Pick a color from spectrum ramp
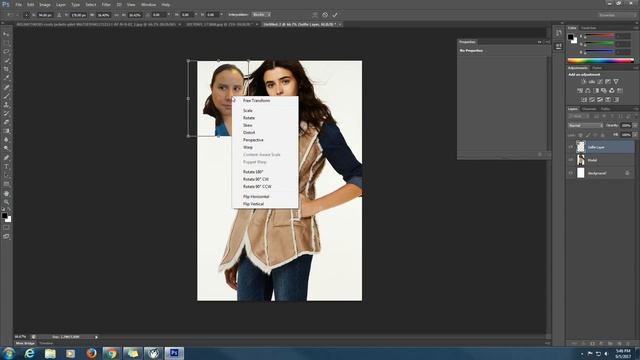The image size is (640, 360). 601,61
